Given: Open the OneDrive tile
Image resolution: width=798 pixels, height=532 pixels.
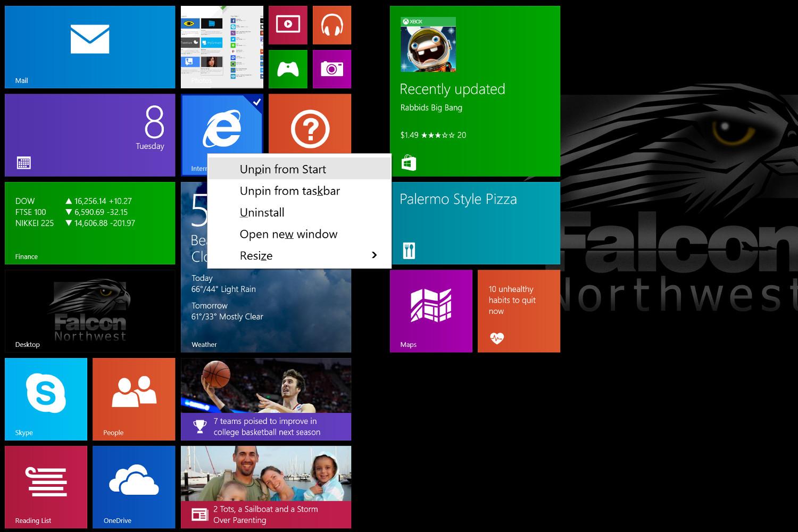Looking at the screenshot, I should point(134,487).
